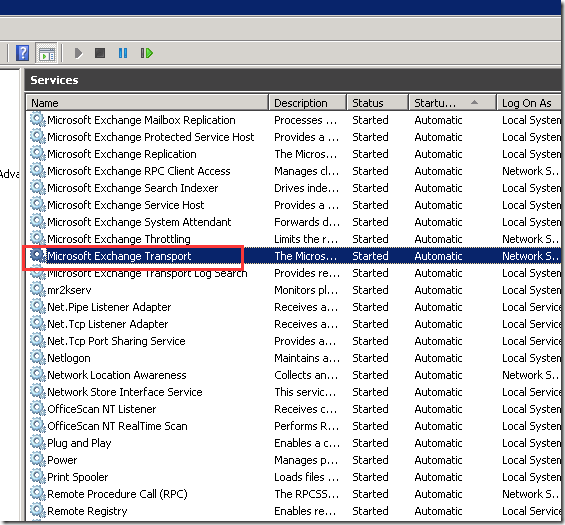The width and height of the screenshot is (565, 525).
Task: Click the Net.Tcp Port Sharing Service icon
Action: point(37,340)
